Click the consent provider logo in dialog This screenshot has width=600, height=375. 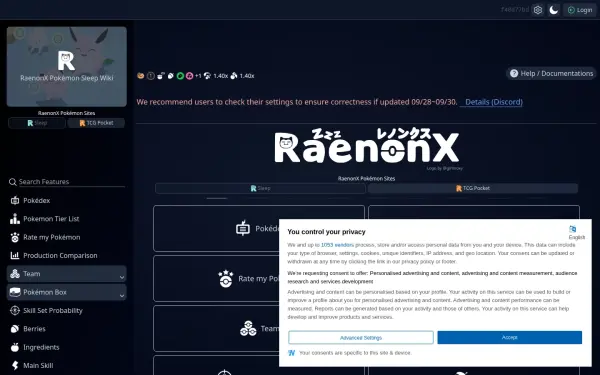(x=292, y=353)
